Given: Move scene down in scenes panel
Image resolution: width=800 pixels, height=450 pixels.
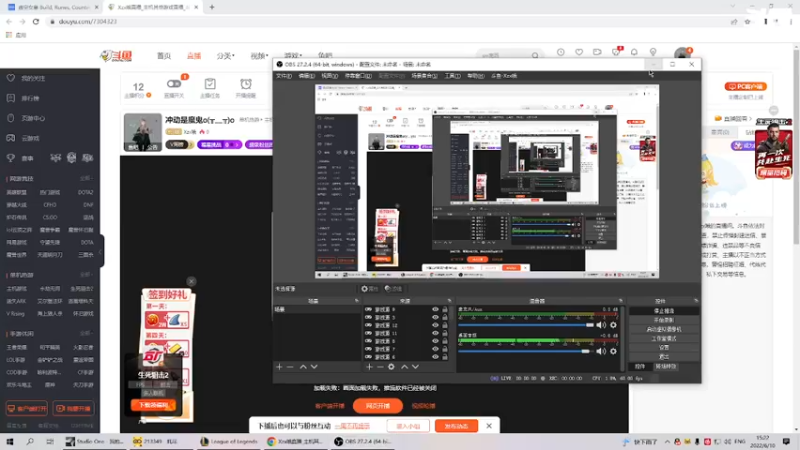Looking at the screenshot, I should tap(314, 367).
